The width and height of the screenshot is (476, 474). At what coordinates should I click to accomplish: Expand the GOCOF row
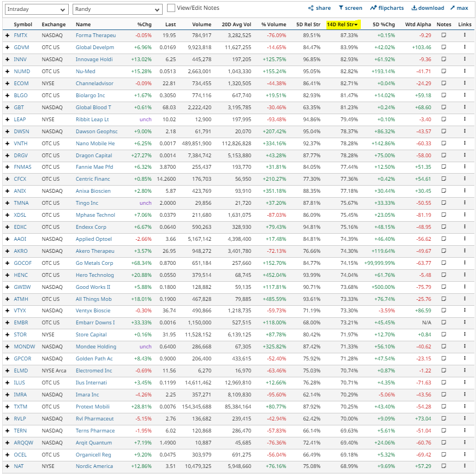7,263
